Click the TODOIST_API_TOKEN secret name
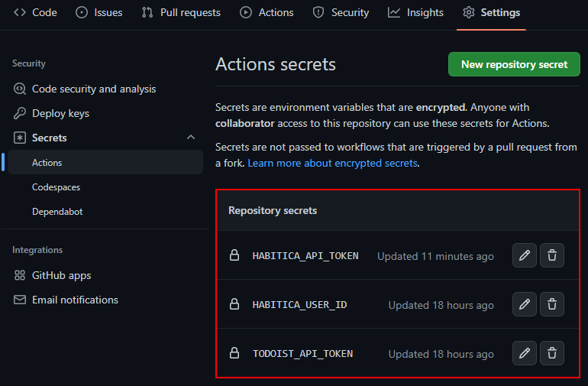 pos(302,353)
